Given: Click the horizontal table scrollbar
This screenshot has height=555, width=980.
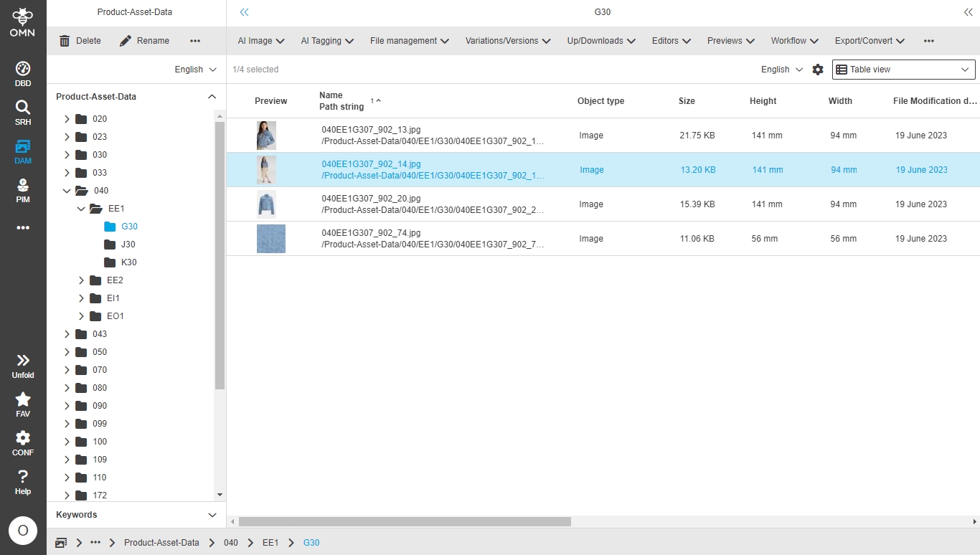Looking at the screenshot, I should click(x=404, y=522).
